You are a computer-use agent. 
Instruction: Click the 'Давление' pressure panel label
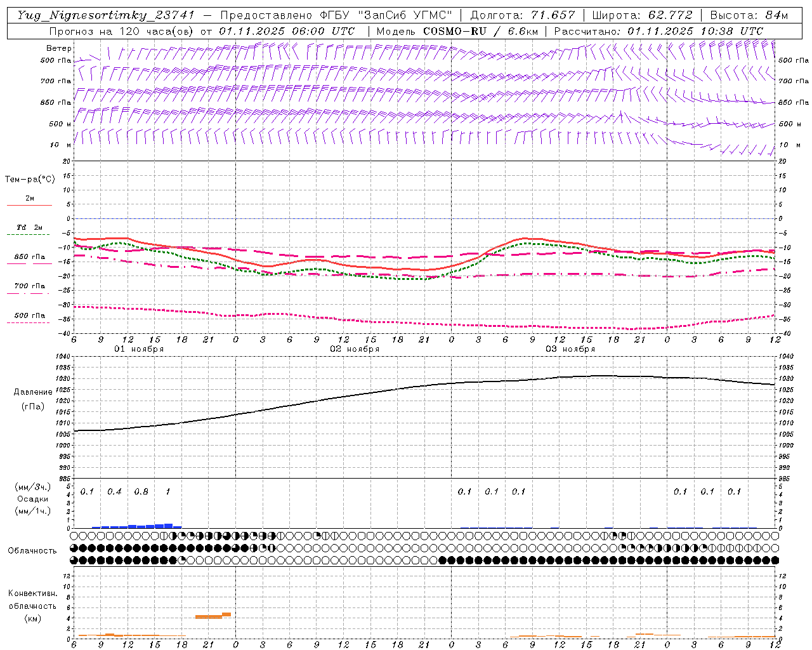pos(33,392)
